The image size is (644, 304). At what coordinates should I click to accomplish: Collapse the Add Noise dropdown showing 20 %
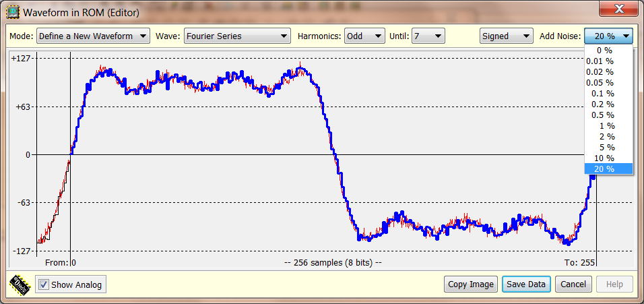point(608,36)
